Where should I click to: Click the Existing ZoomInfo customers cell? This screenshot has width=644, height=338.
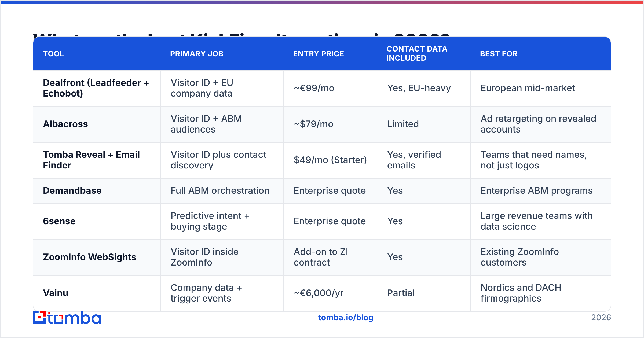(540, 257)
